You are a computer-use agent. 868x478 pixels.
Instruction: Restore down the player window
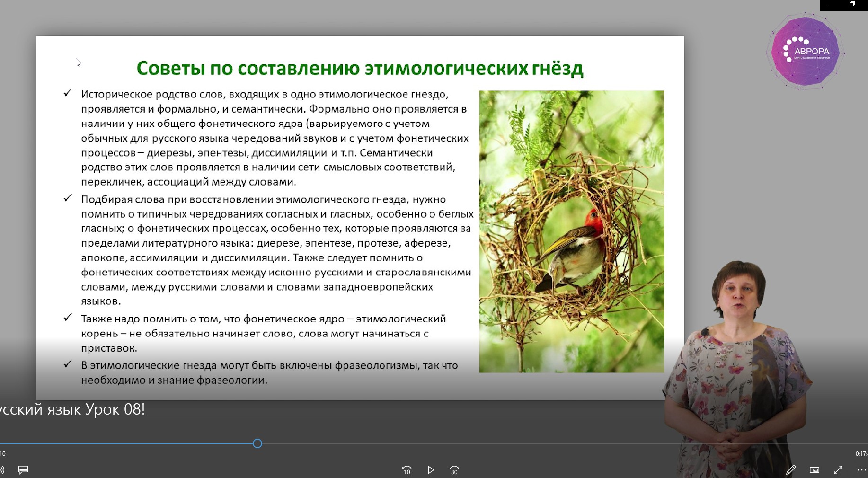[x=852, y=4]
